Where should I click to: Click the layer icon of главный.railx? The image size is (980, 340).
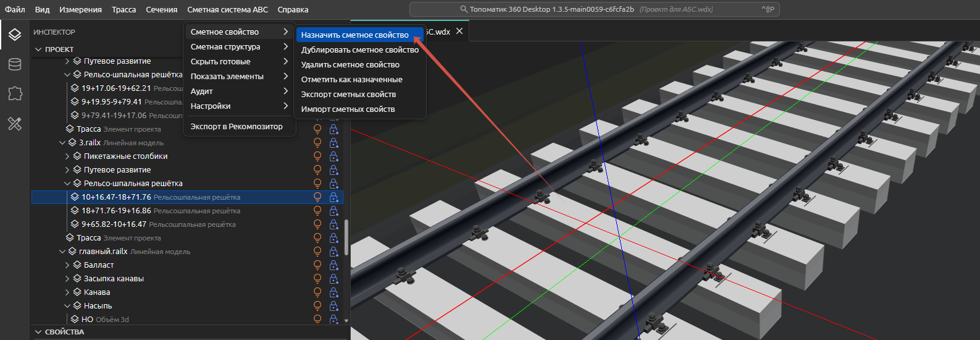tap(72, 252)
